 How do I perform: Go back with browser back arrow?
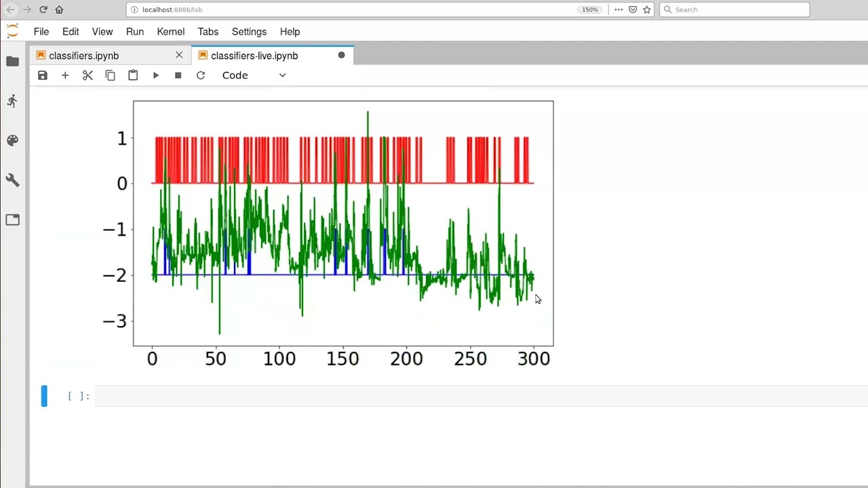click(x=10, y=9)
